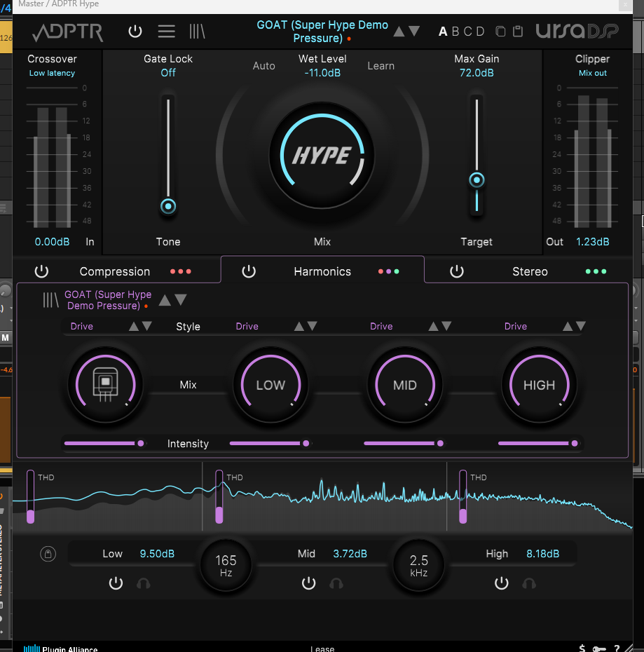Screen dimensions: 644x652
Task: Edit output gain 1.23dB value
Action: [x=592, y=242]
